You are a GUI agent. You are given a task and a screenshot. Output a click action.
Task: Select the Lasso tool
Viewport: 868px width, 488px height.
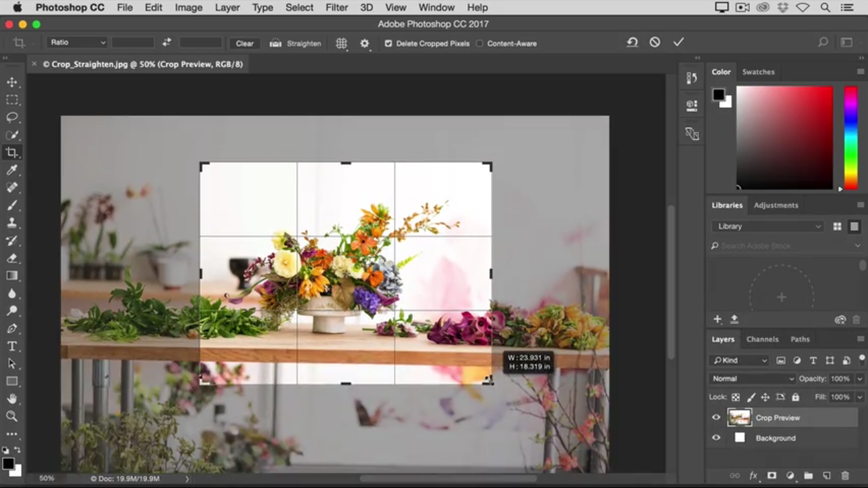pyautogui.click(x=12, y=117)
